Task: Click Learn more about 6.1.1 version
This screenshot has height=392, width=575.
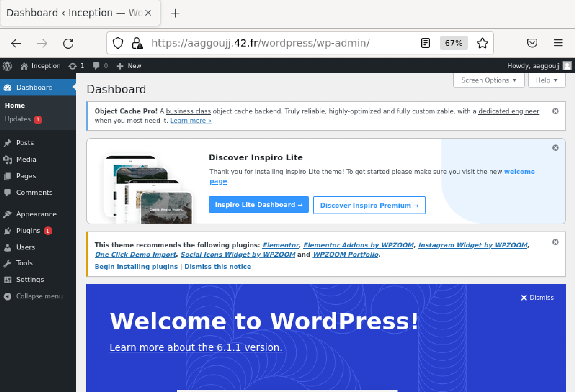Action: coord(196,347)
